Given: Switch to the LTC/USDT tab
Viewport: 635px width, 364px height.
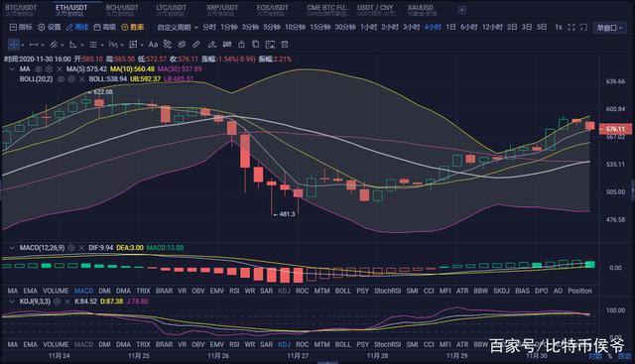Looking at the screenshot, I should (171, 10).
